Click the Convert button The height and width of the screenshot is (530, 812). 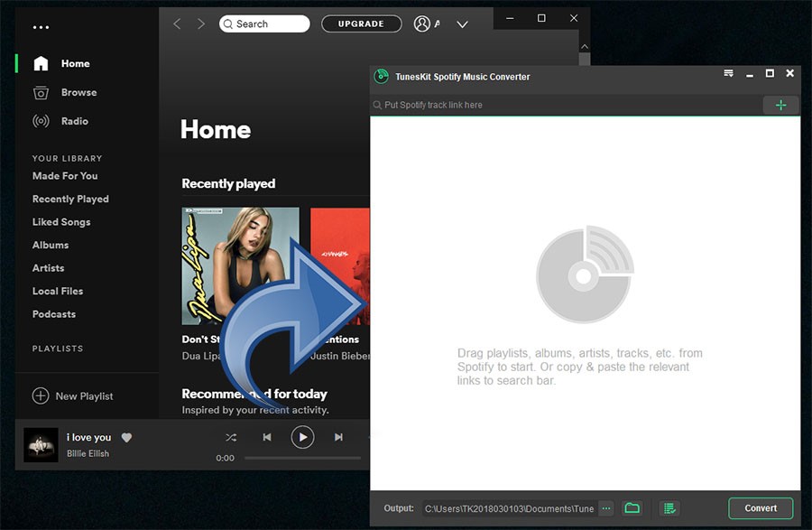click(761, 508)
